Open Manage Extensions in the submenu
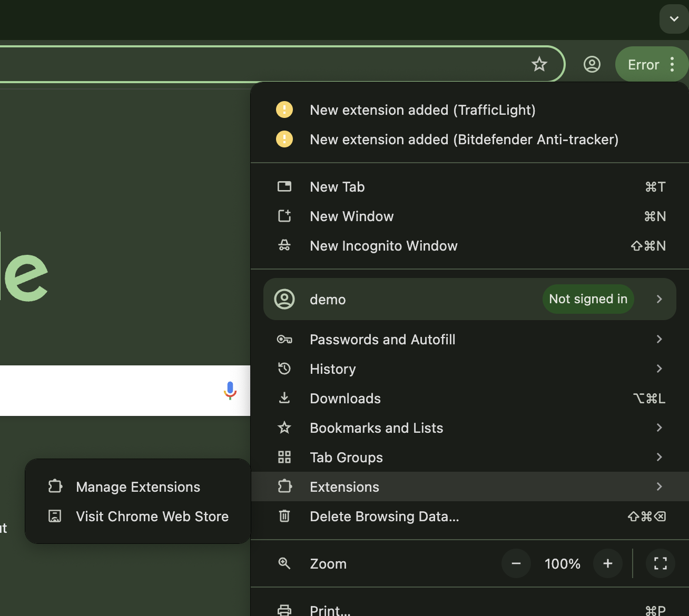Viewport: 689px width, 616px height. point(138,487)
